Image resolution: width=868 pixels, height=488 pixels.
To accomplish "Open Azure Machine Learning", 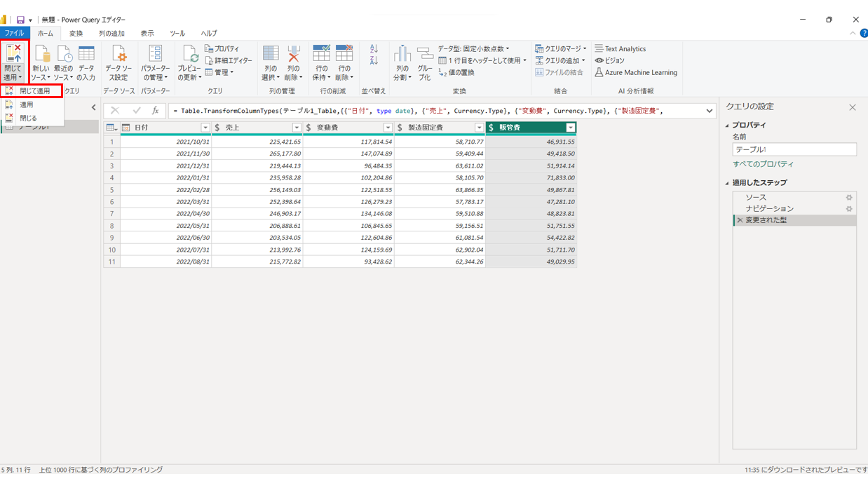I will [x=636, y=72].
